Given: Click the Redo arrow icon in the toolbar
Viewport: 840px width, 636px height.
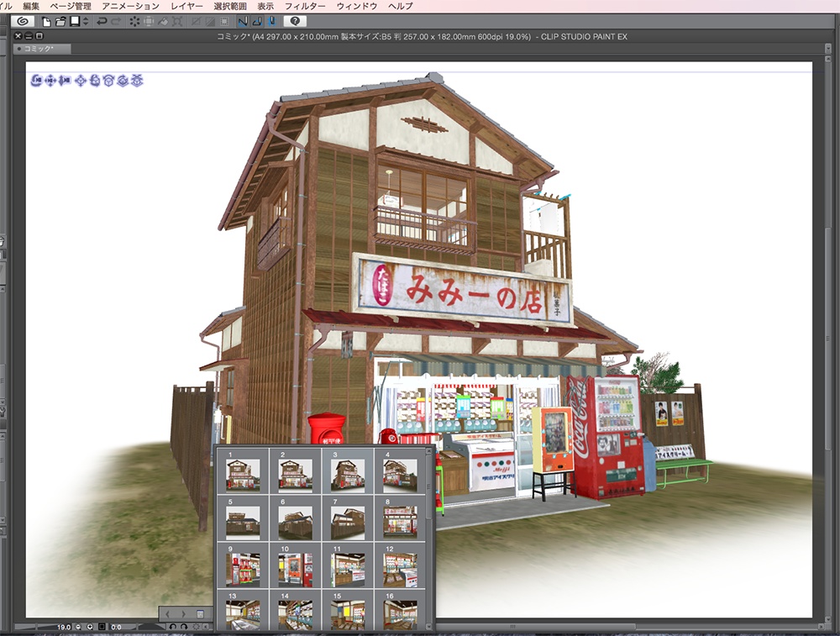Looking at the screenshot, I should [115, 21].
